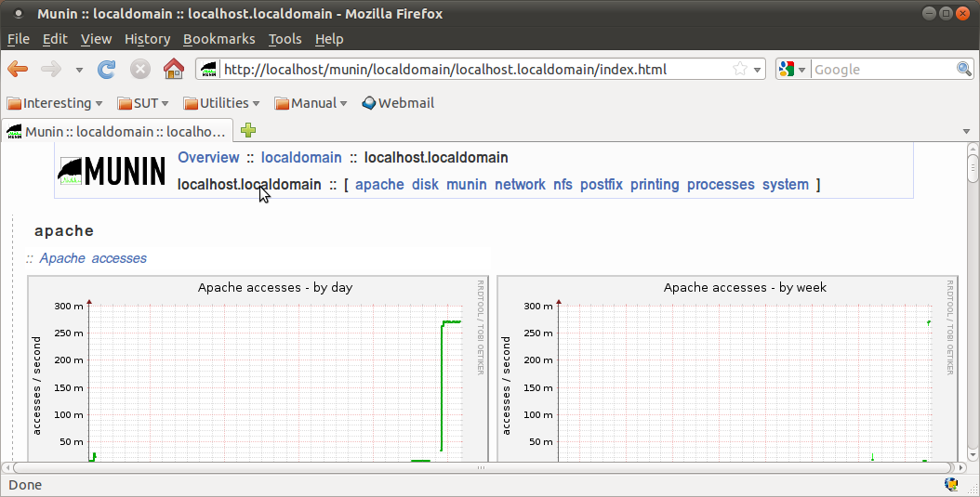Bookmark this page with the star icon

[x=740, y=70]
